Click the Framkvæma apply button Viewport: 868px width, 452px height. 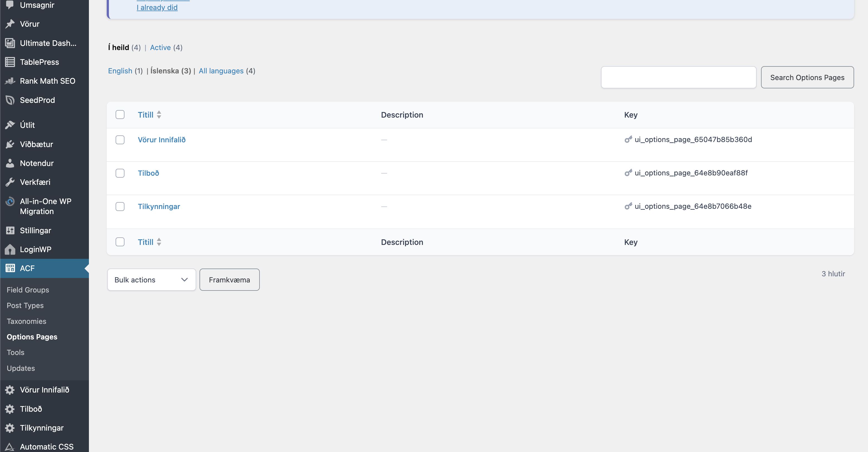[230, 280]
